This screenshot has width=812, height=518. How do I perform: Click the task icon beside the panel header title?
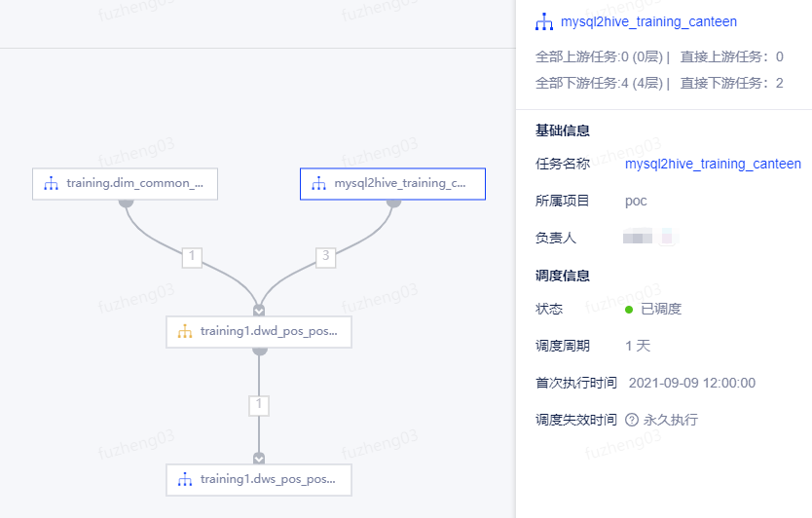(x=543, y=21)
